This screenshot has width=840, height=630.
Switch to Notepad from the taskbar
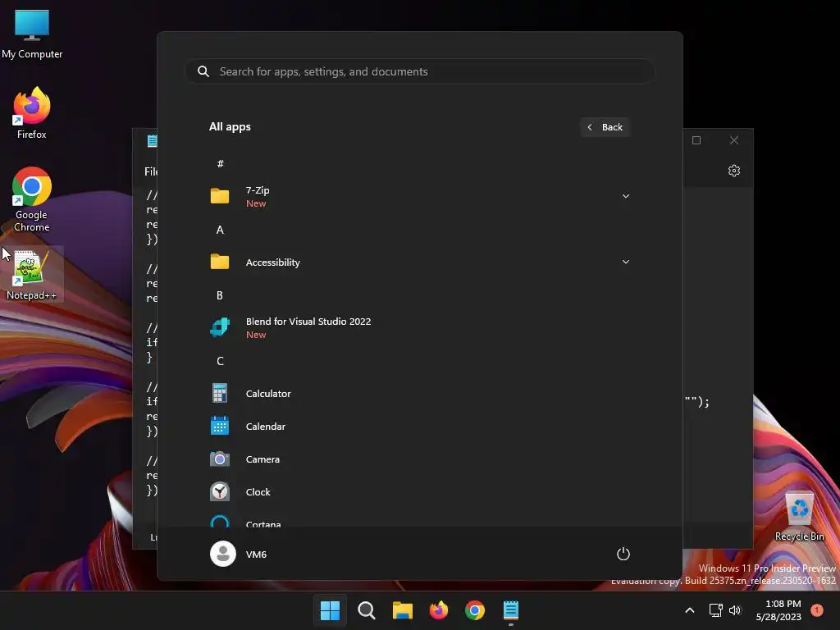point(510,610)
